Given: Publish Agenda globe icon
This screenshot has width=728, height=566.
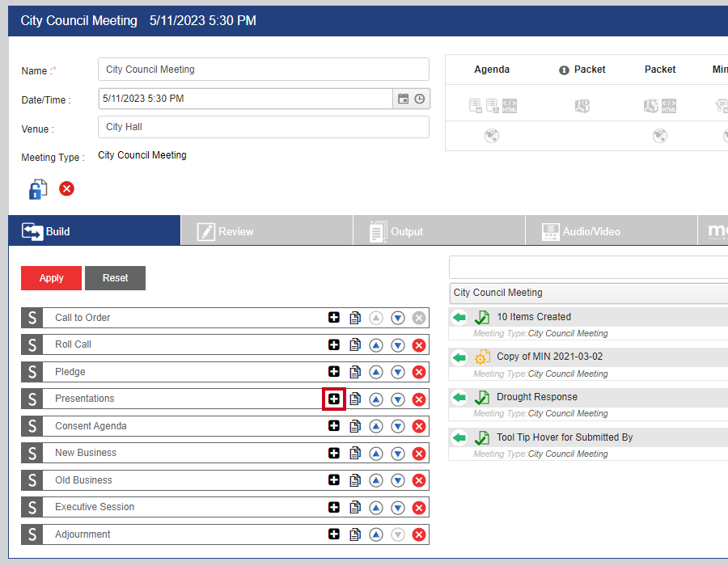Looking at the screenshot, I should (492, 136).
